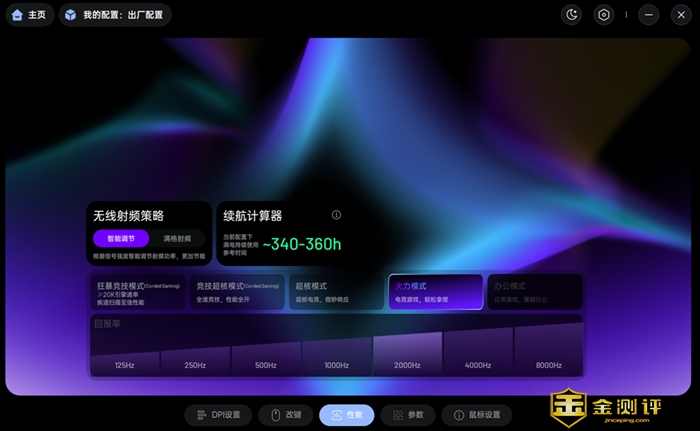Image resolution: width=700 pixels, height=431 pixels.
Task: Switch RF strategy to 满格射频
Action: (177, 239)
